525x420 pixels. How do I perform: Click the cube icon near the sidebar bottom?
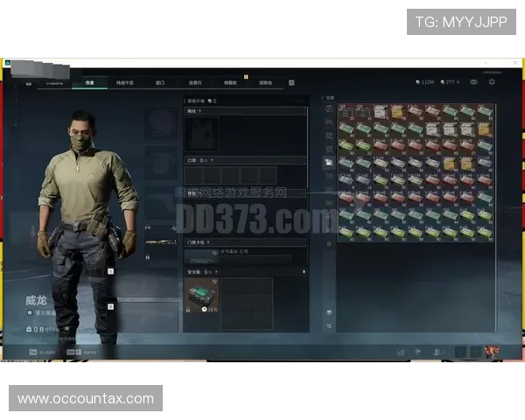[x=329, y=312]
